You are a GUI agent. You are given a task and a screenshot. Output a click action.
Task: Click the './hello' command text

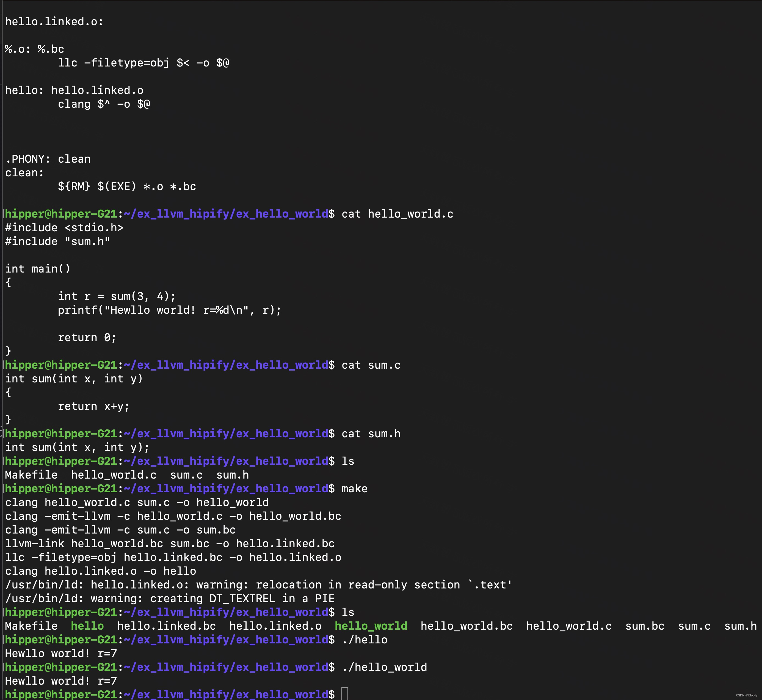pos(364,640)
